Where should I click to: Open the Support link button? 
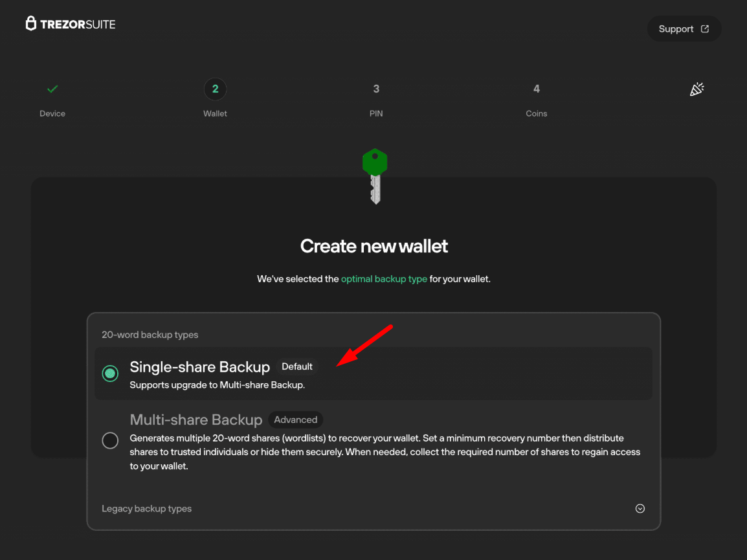pyautogui.click(x=684, y=29)
